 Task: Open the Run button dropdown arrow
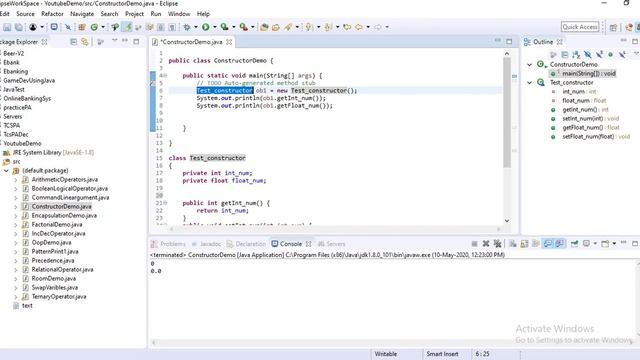215,27
